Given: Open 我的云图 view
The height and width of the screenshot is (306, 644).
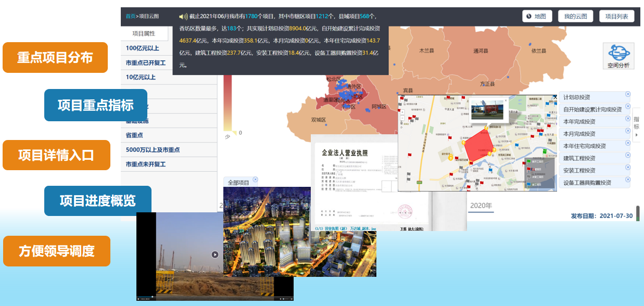Looking at the screenshot, I should [576, 16].
